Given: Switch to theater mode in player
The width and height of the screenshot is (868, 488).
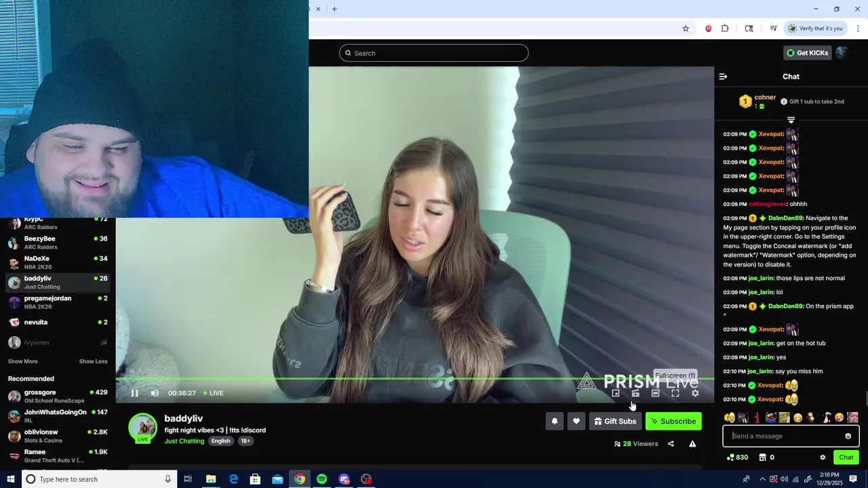Looking at the screenshot, I should click(x=655, y=393).
